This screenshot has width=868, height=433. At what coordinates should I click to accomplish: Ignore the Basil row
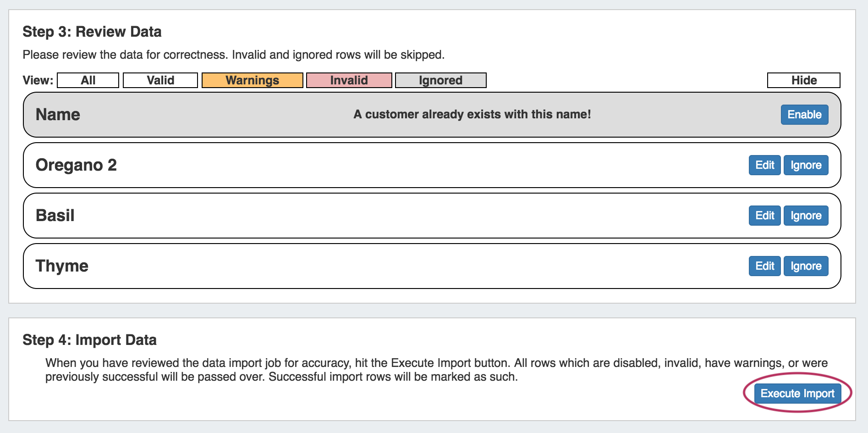(x=806, y=216)
